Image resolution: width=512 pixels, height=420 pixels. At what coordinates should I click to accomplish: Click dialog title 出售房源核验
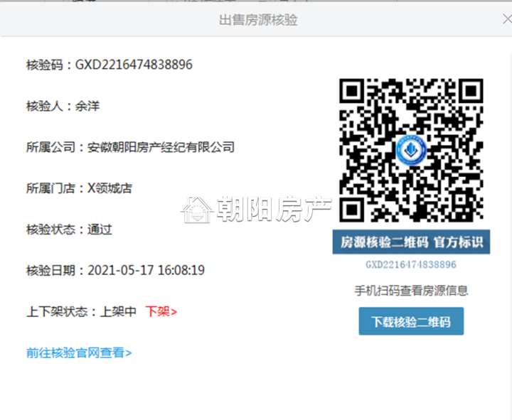click(258, 20)
